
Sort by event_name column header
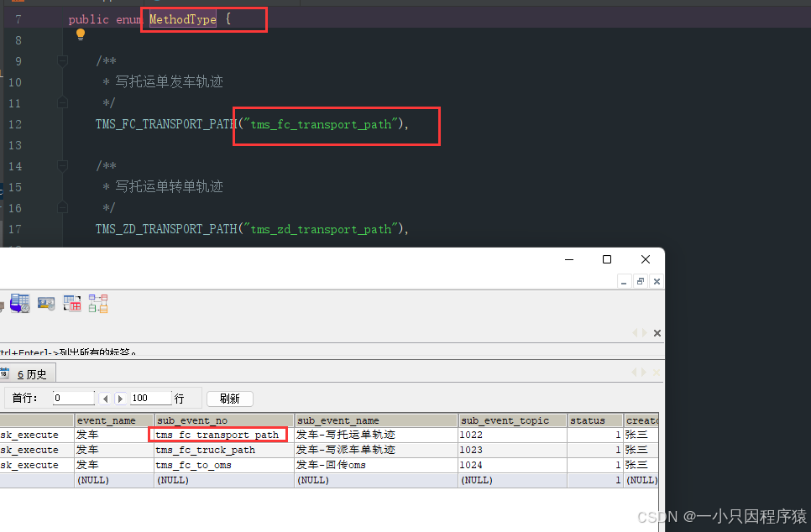click(114, 420)
